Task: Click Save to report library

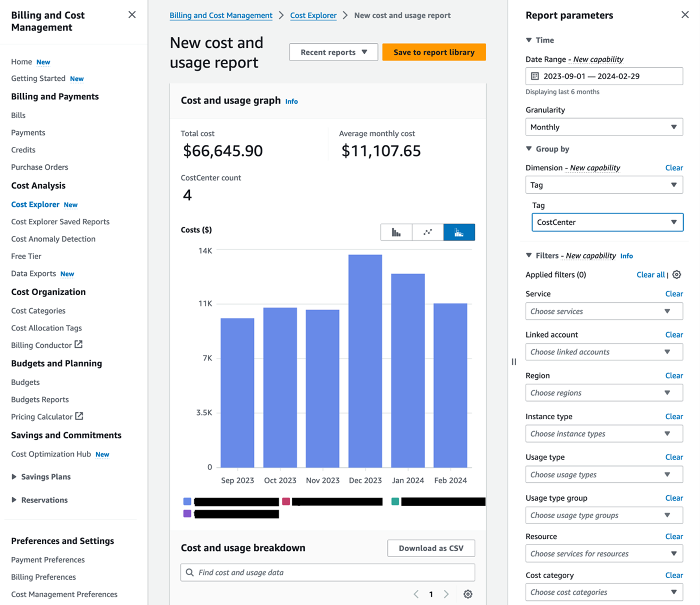Action: pyautogui.click(x=434, y=52)
